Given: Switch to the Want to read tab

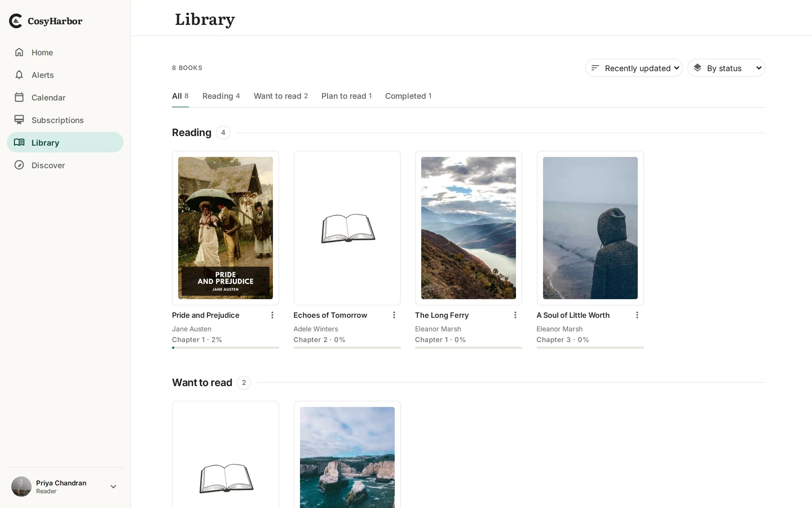Looking at the screenshot, I should coord(281,96).
